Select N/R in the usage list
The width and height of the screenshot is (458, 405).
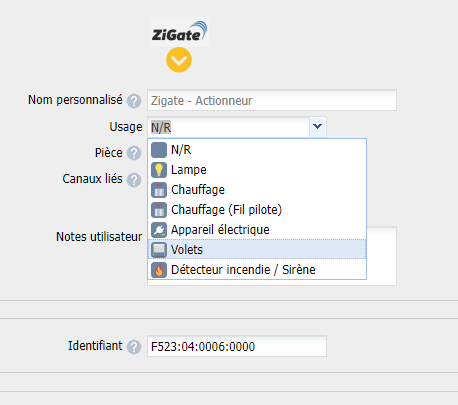click(x=257, y=150)
